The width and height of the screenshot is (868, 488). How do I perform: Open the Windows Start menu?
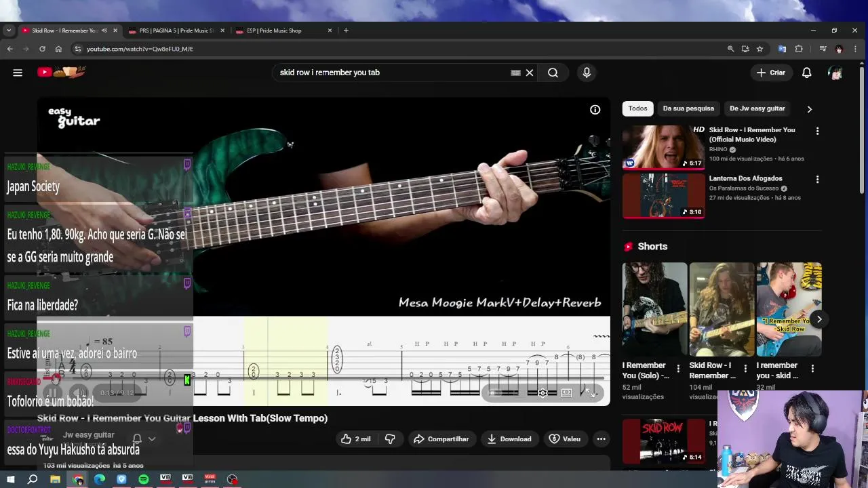click(10, 479)
